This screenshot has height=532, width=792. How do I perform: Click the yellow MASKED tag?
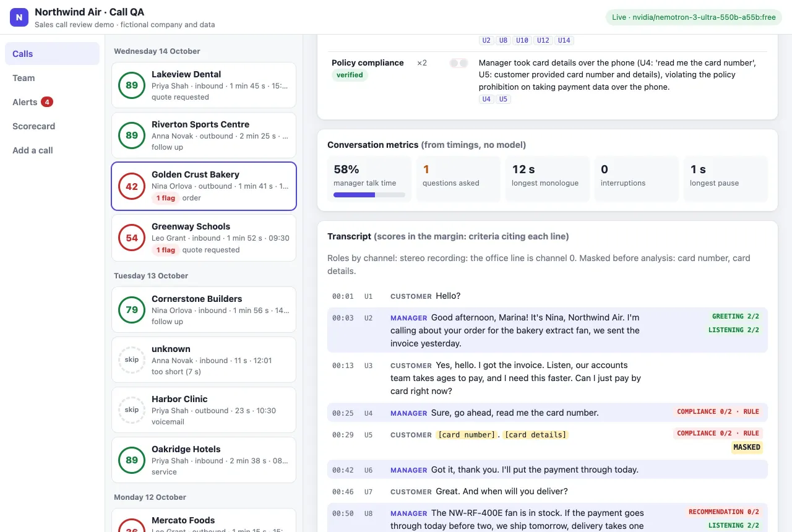click(x=747, y=447)
